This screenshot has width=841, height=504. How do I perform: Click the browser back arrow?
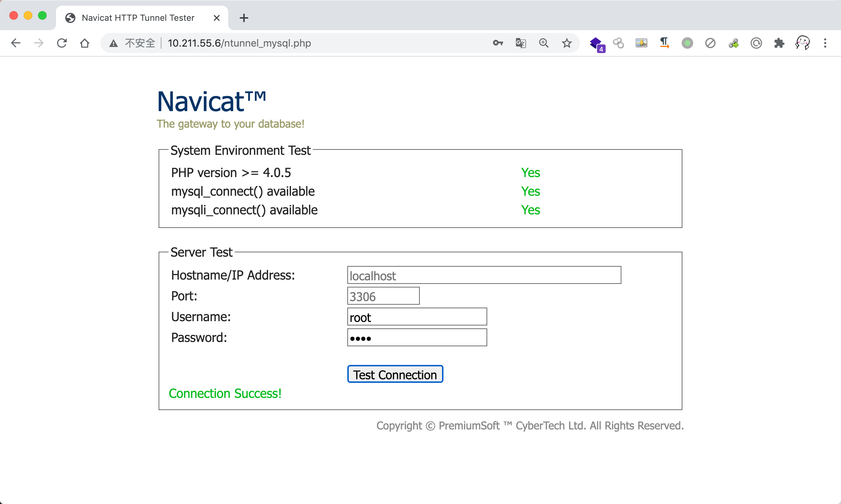[16, 43]
